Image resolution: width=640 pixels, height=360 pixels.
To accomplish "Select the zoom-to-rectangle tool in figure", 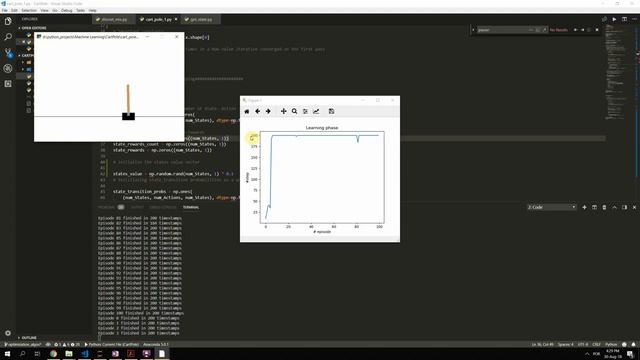I will (294, 111).
